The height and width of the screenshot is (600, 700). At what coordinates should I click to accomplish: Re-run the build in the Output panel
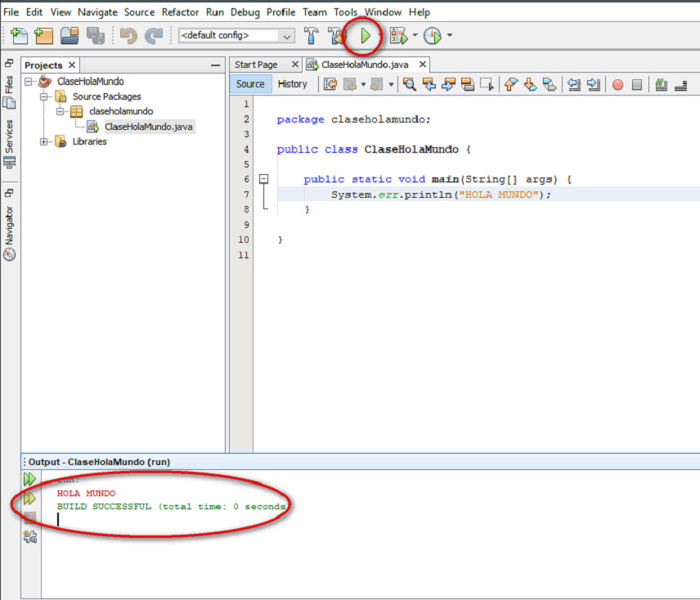tap(31, 479)
